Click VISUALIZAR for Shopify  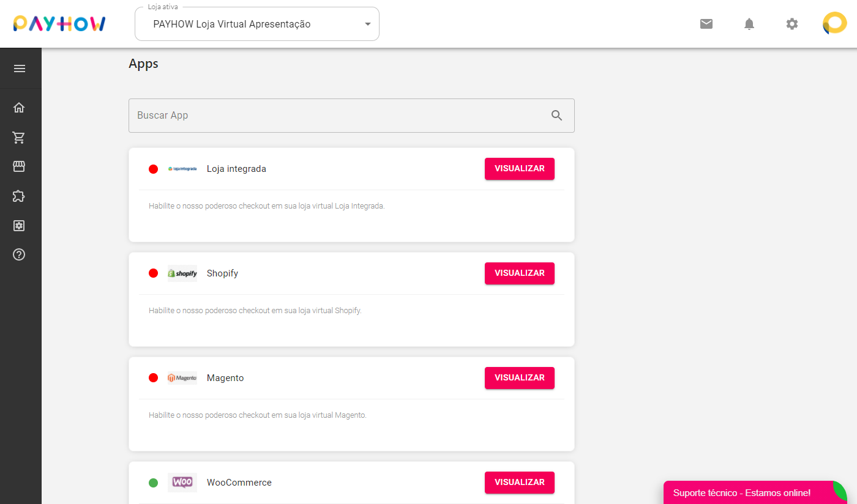520,273
